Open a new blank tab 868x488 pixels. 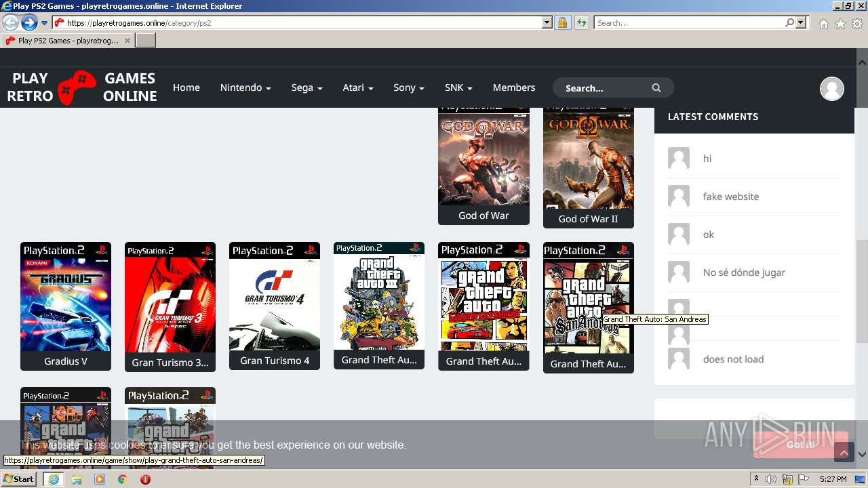click(x=146, y=41)
